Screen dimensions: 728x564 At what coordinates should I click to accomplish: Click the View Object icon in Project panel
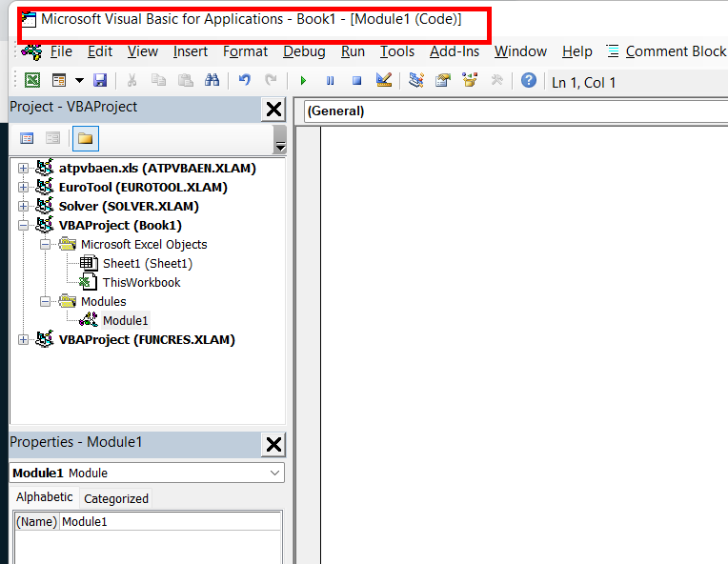tap(53, 138)
